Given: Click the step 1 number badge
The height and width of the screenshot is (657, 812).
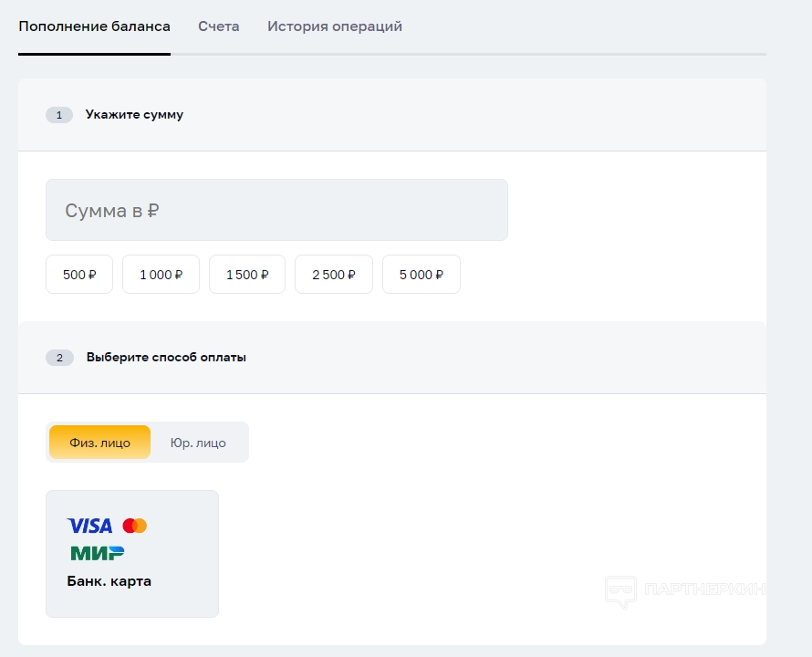Looking at the screenshot, I should coord(59,115).
